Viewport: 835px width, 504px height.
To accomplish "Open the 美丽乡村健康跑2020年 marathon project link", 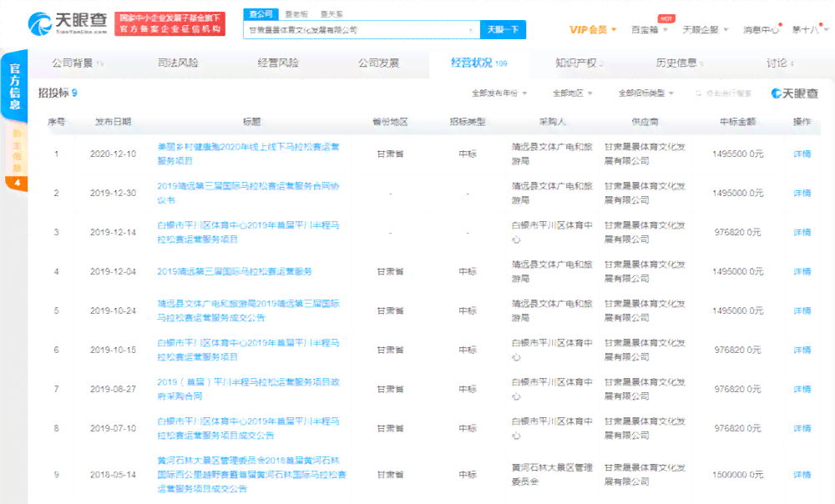I will tap(248, 154).
